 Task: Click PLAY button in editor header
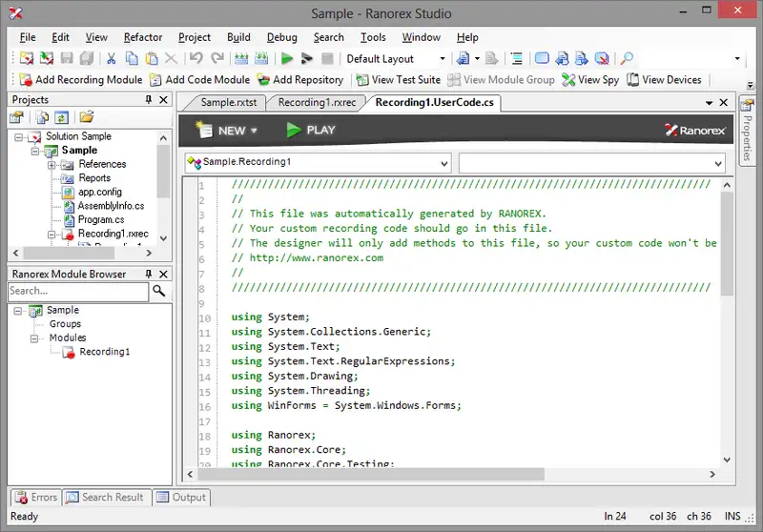point(311,130)
